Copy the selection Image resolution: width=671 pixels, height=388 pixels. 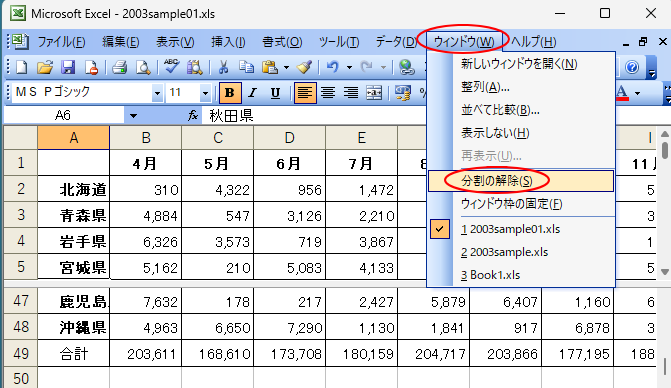pos(246,67)
